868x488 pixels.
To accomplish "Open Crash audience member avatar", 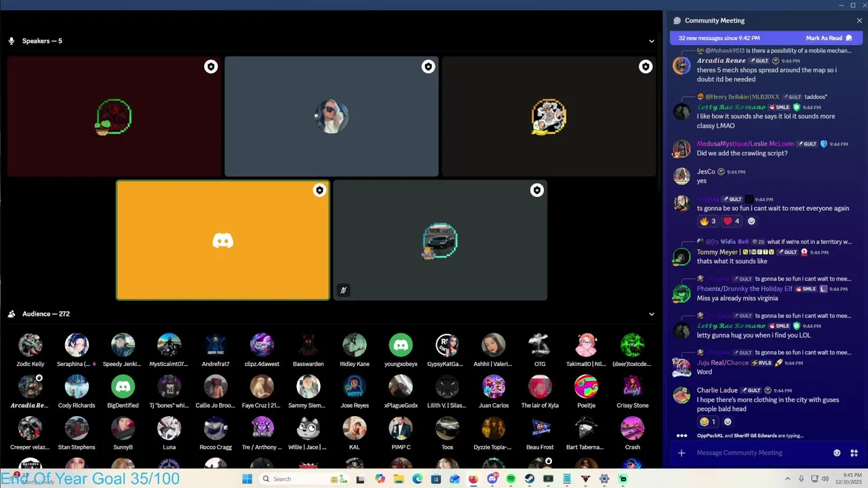I will point(633,428).
